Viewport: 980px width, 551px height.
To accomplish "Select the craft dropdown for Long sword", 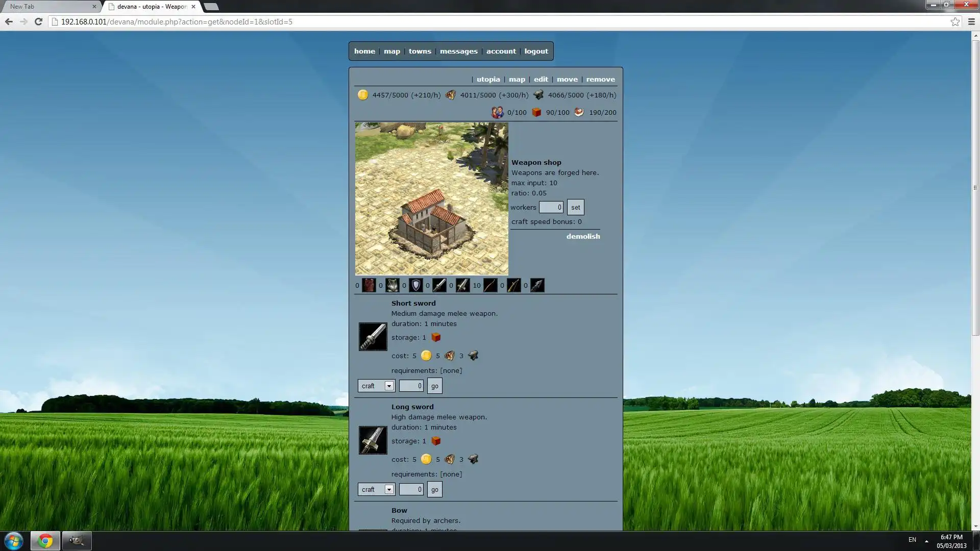I will 375,489.
